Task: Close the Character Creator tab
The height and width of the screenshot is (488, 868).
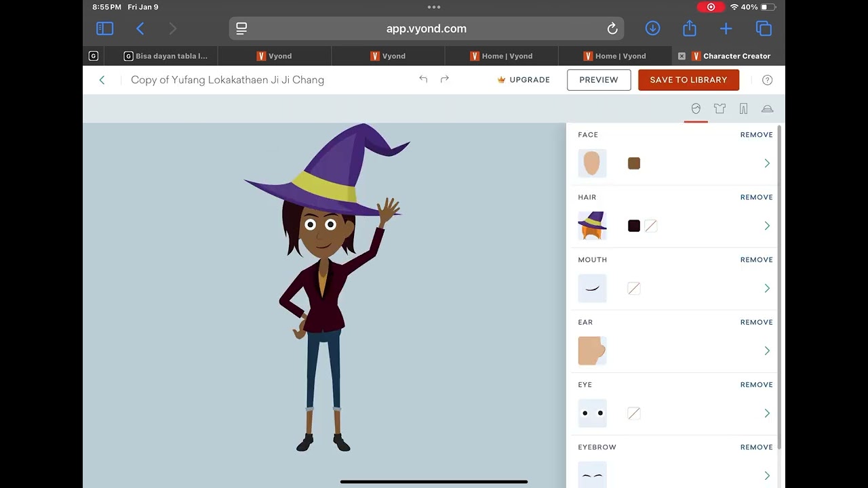Action: coord(682,56)
